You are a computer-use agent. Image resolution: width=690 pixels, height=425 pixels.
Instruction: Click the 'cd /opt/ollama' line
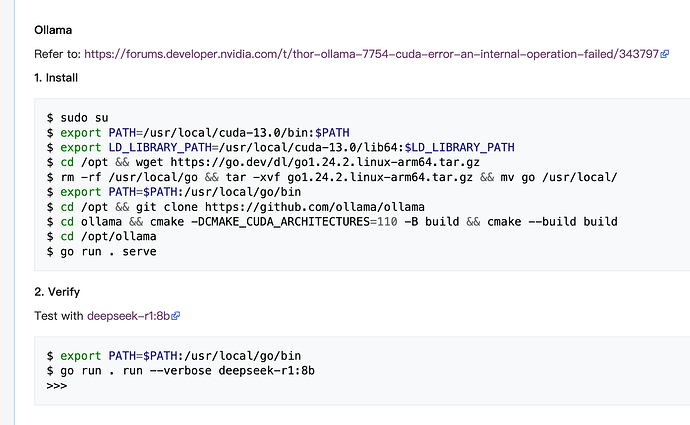pyautogui.click(x=102, y=237)
